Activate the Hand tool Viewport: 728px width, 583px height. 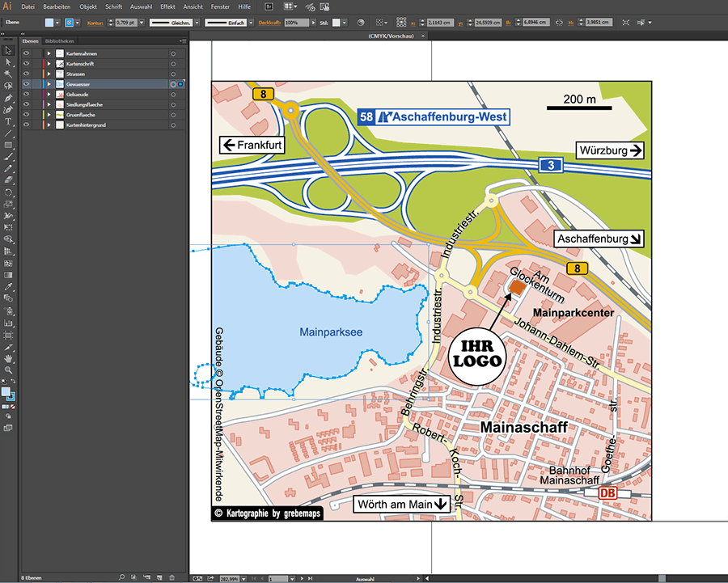tap(8, 357)
